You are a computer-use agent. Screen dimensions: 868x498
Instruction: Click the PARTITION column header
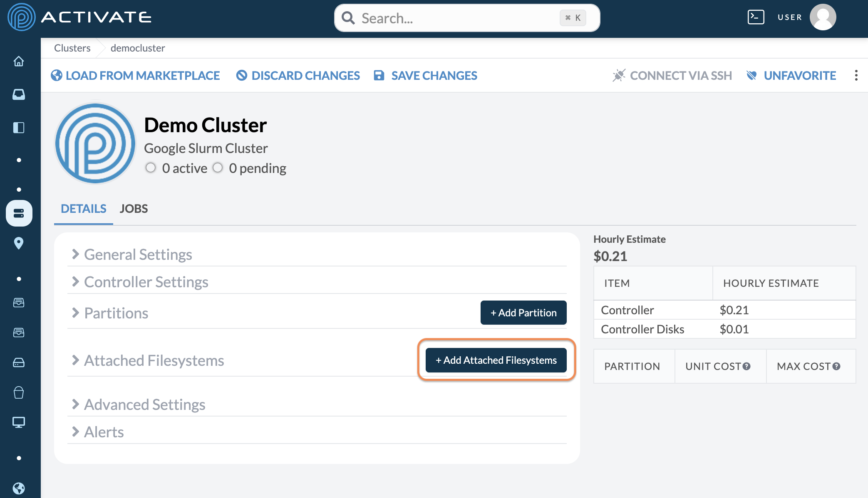(634, 366)
